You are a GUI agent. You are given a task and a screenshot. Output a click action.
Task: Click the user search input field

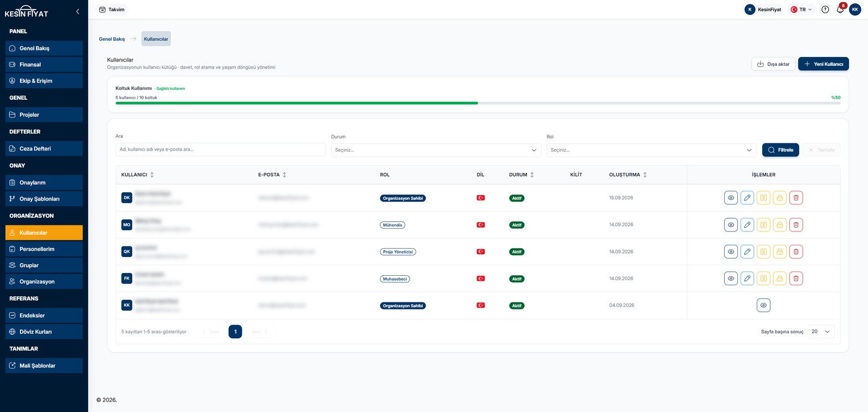(220, 150)
